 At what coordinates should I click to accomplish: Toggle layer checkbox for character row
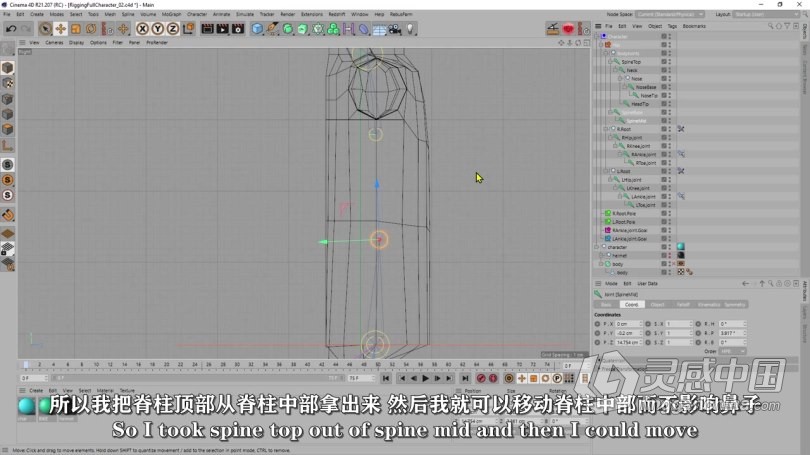pos(664,247)
